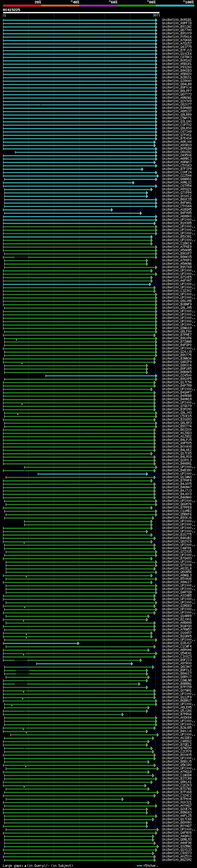197x868 pixels.
Task: Click hit label UniRef100_Q28YL3
Action: (x=176, y=460)
